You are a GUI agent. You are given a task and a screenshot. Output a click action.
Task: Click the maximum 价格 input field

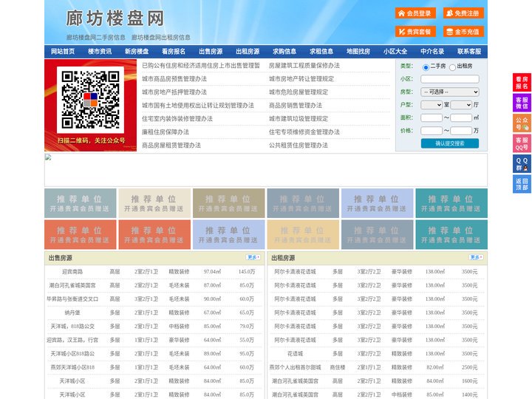(x=461, y=131)
